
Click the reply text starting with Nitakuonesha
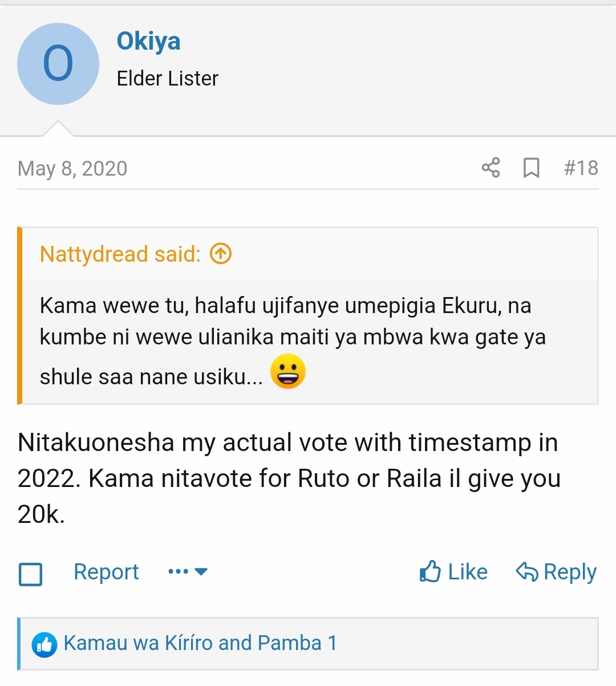tap(289, 478)
